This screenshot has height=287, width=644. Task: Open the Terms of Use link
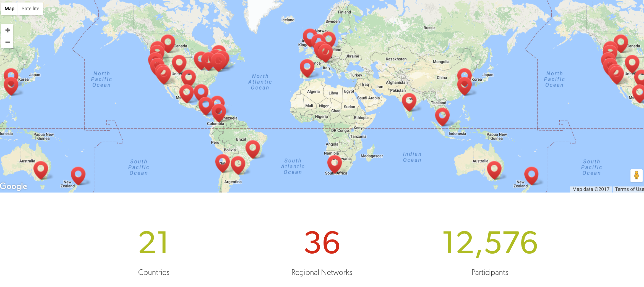click(629, 189)
